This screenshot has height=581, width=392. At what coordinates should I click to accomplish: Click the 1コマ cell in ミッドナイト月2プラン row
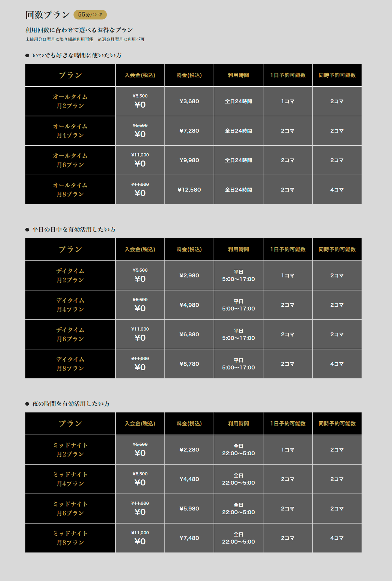click(x=287, y=450)
